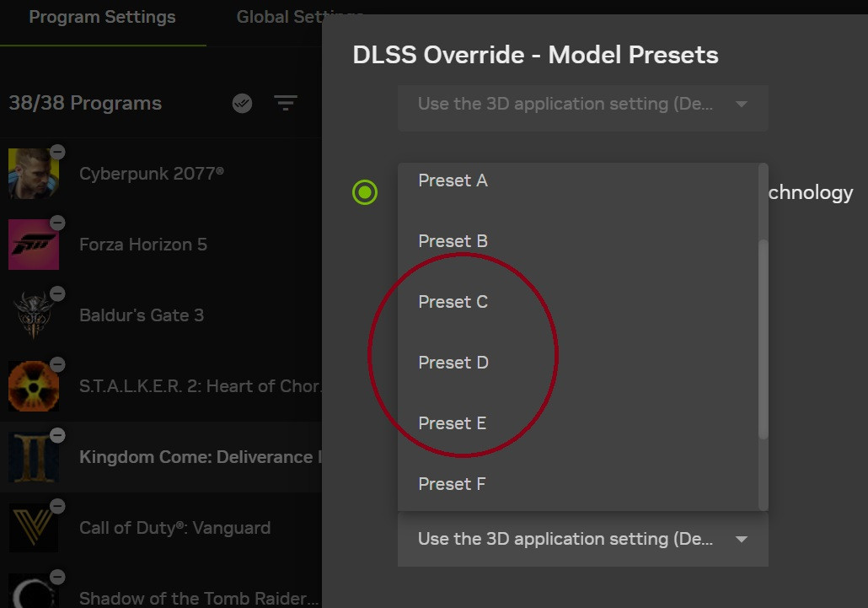Click the Kingdom Come: Deliverance II icon
Viewport: 868px width, 608px height.
pyautogui.click(x=33, y=457)
